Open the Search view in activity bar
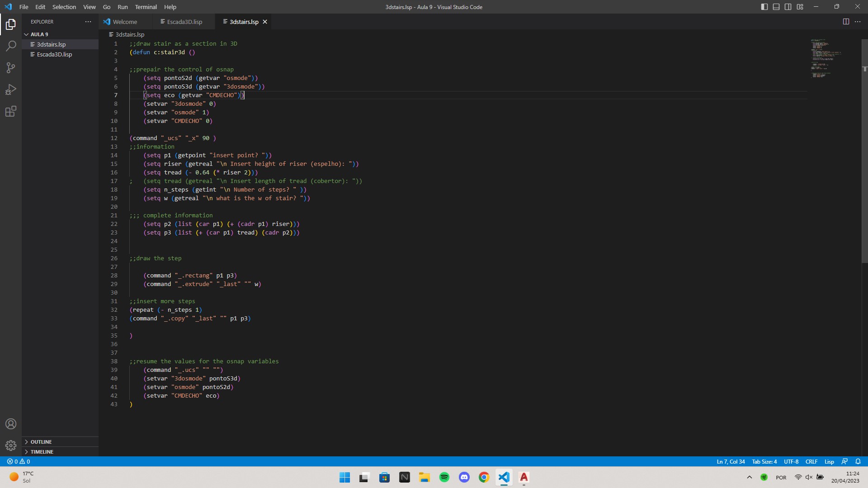The height and width of the screenshot is (488, 868). [x=11, y=46]
